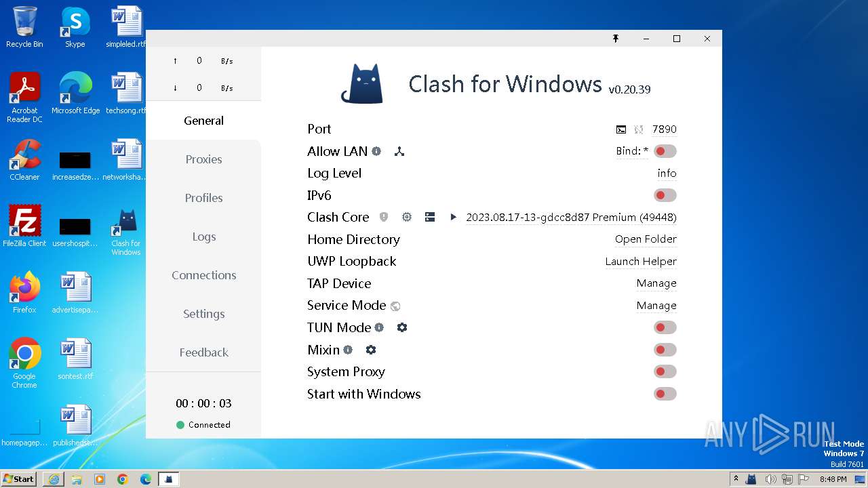This screenshot has height=488, width=868.
Task: Turn on the System Proxy switch
Action: point(665,371)
